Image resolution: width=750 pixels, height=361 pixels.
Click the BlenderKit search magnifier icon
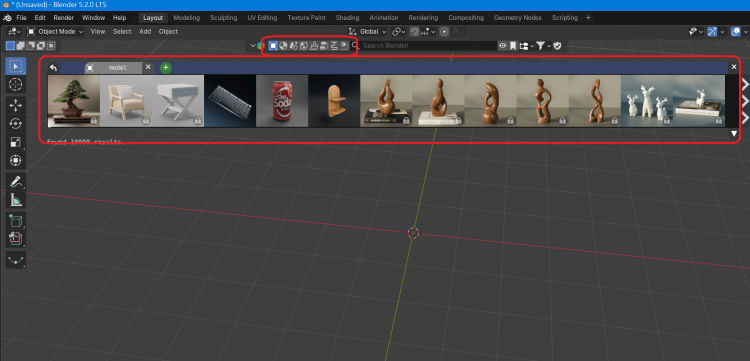click(x=354, y=46)
